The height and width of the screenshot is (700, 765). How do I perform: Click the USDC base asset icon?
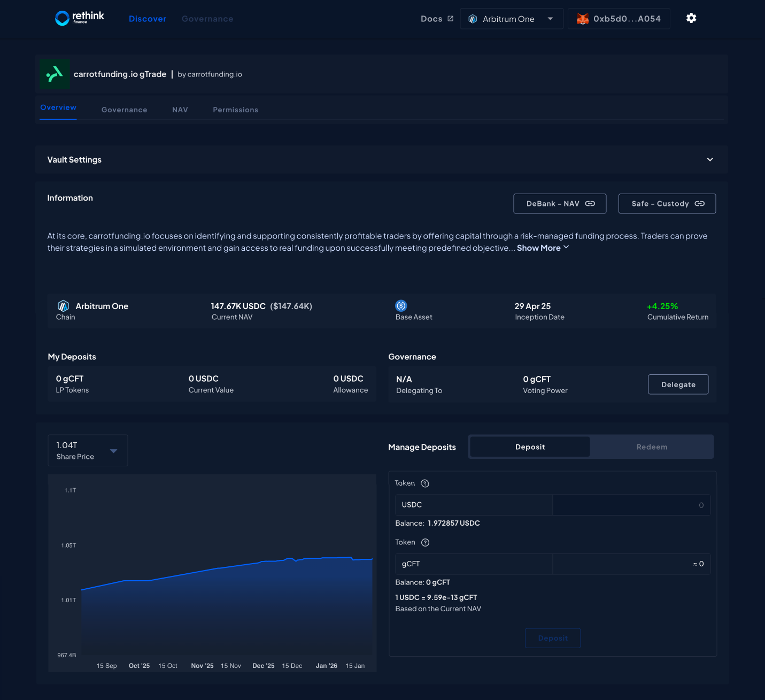pyautogui.click(x=401, y=305)
